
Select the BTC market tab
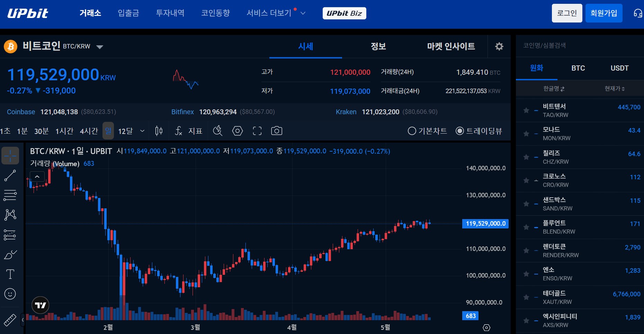click(578, 68)
